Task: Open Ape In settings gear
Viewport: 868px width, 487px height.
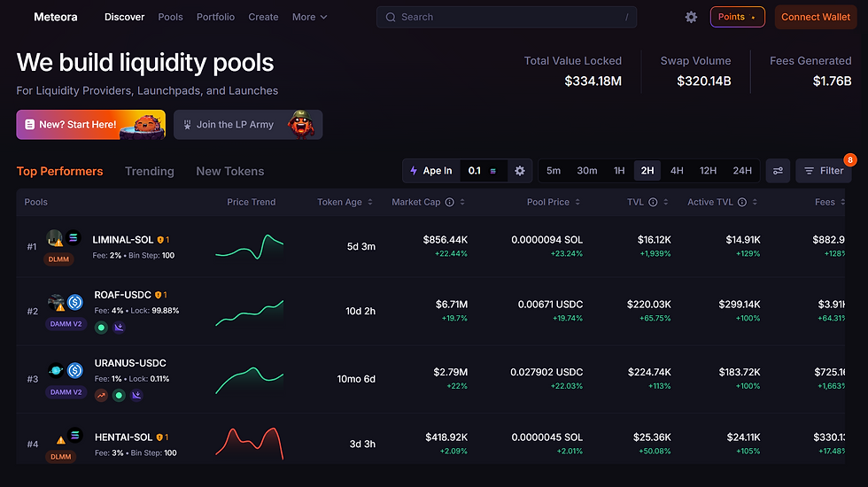Action: pyautogui.click(x=519, y=171)
